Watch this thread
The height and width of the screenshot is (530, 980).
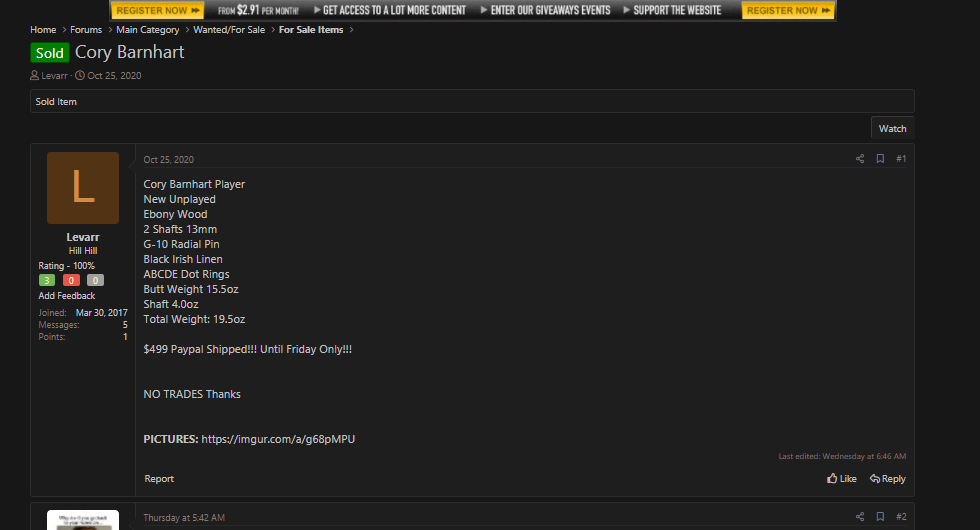pyautogui.click(x=892, y=128)
